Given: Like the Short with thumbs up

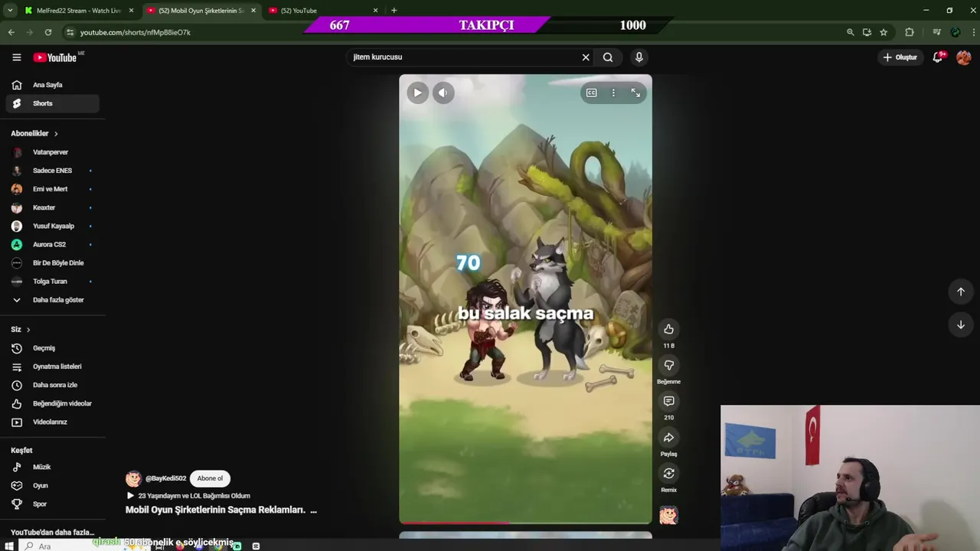Looking at the screenshot, I should (668, 329).
